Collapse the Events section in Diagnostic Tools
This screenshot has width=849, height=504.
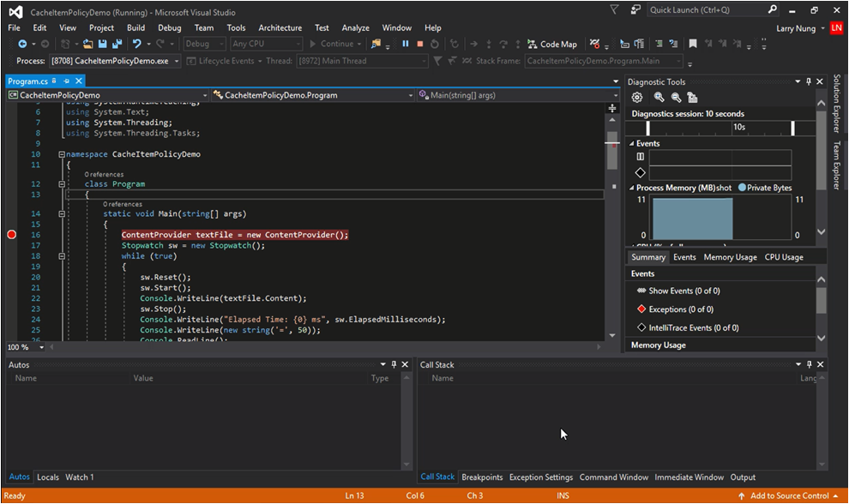[x=631, y=143]
